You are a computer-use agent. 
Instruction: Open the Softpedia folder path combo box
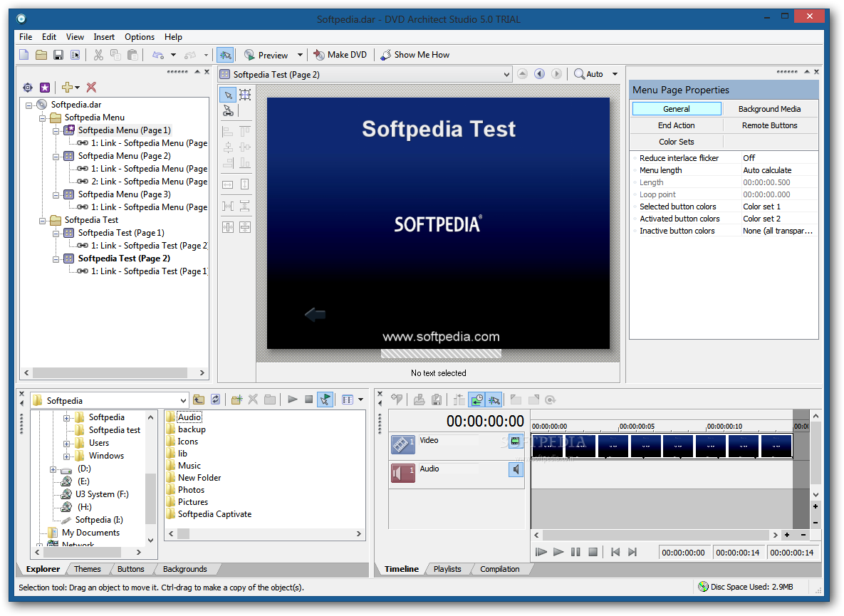[109, 401]
